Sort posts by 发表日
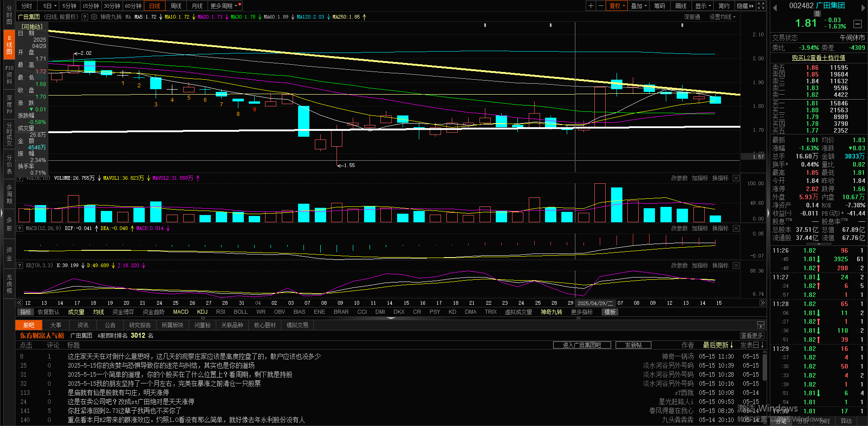 pos(752,345)
